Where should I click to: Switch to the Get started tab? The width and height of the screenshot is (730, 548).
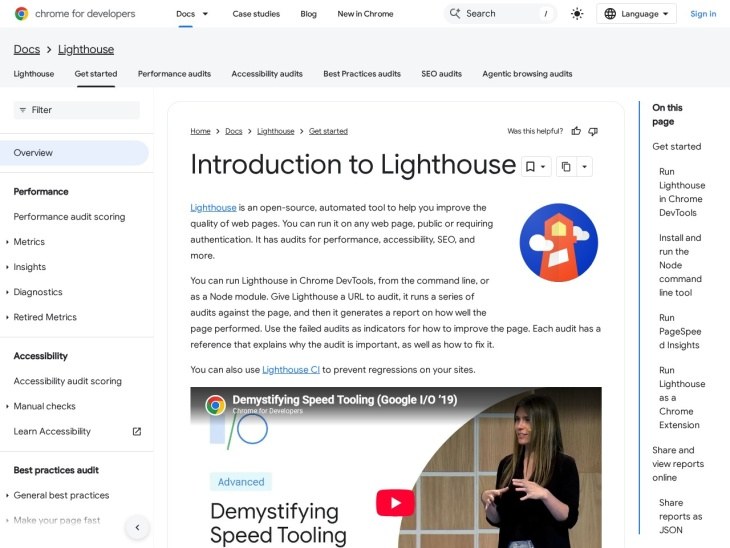point(96,74)
